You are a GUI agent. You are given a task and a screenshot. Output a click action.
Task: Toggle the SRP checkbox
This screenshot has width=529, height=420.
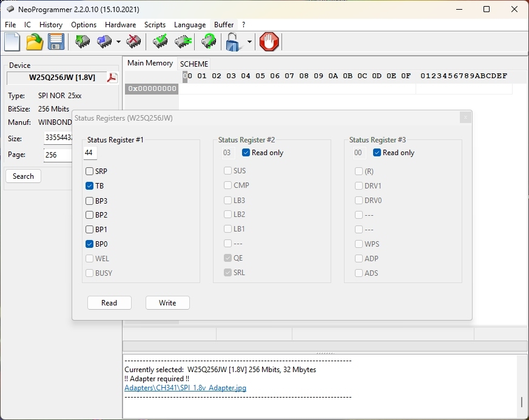pos(89,172)
